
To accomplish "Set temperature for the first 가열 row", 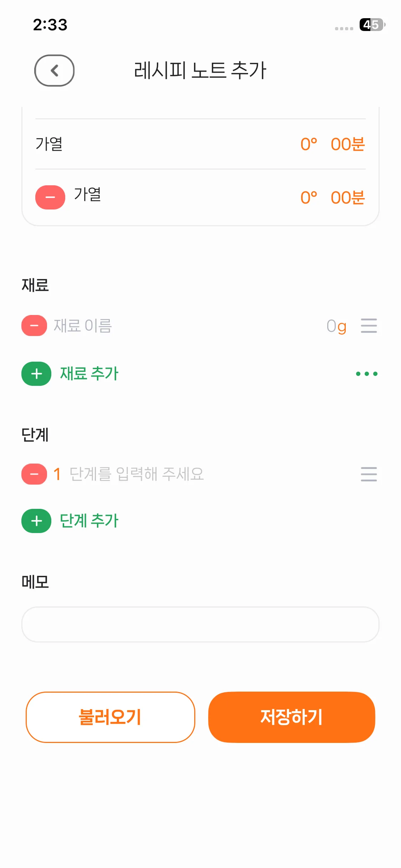I will tap(308, 144).
